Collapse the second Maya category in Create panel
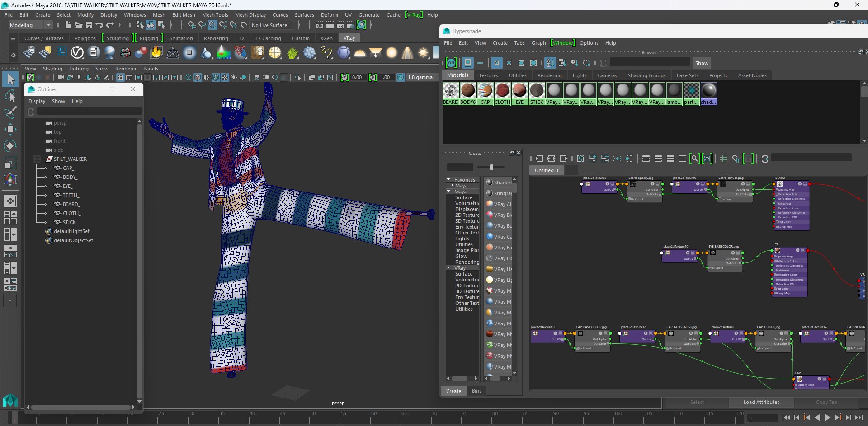Screen dimensions: 868x426 click(x=448, y=192)
